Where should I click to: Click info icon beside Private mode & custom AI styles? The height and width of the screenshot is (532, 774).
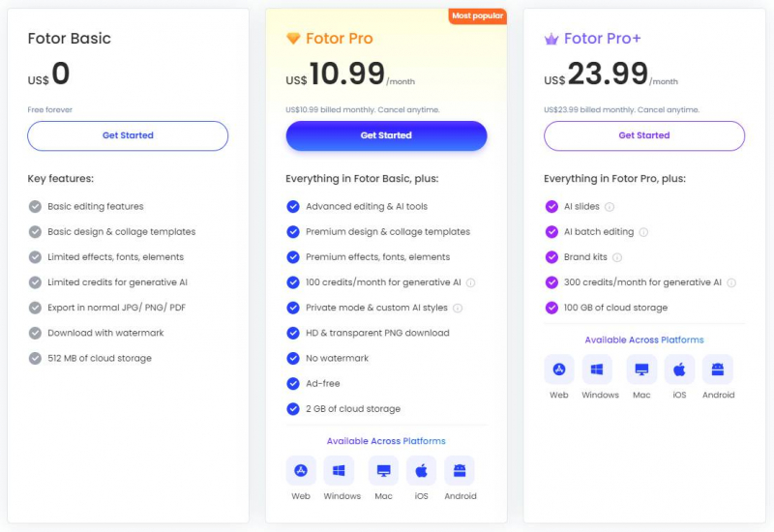click(458, 308)
